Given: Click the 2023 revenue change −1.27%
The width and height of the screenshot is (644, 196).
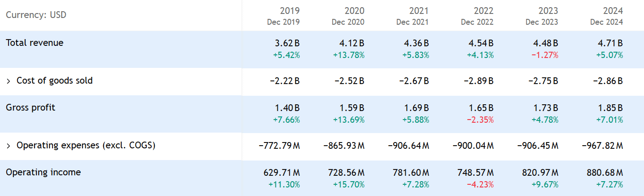Looking at the screenshot, I should [x=545, y=55].
